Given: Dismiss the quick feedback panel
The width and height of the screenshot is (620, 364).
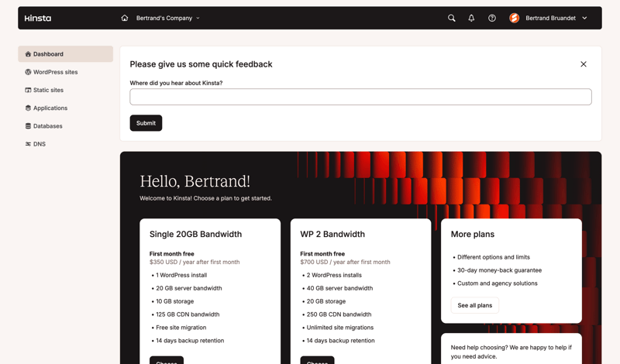Looking at the screenshot, I should coord(584,64).
